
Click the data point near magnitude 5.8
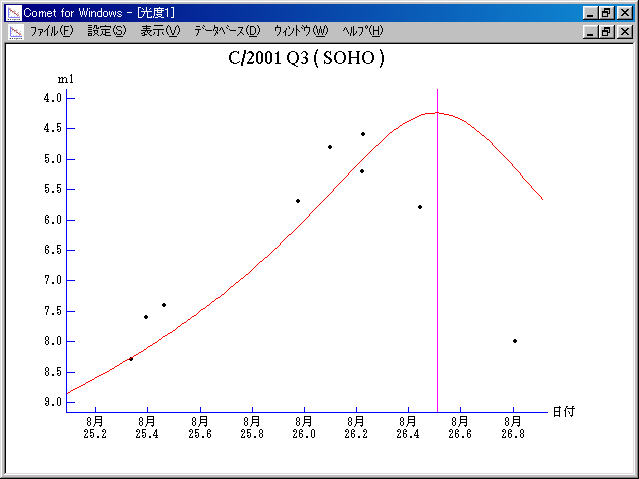(x=420, y=207)
